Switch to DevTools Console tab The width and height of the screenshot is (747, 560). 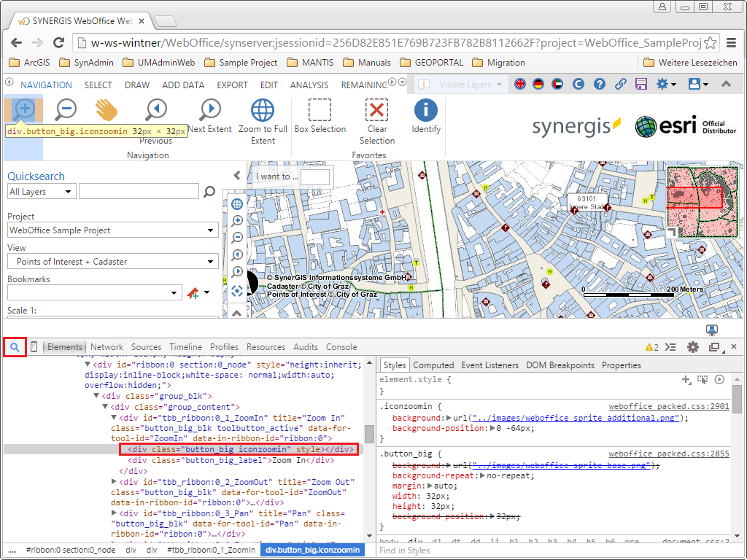point(341,347)
